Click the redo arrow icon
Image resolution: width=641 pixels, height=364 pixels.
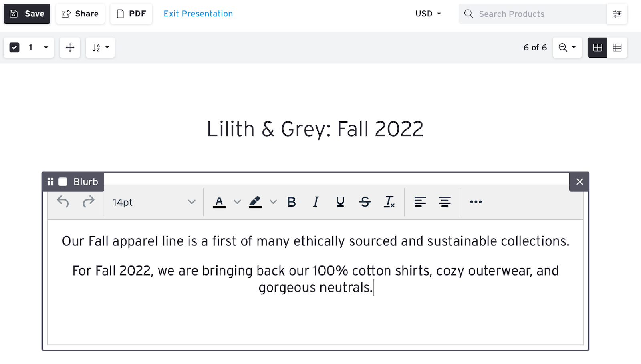(88, 201)
